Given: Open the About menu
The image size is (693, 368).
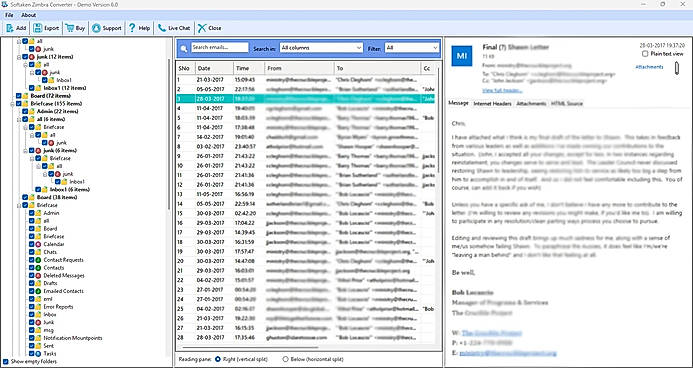Looking at the screenshot, I should (28, 15).
